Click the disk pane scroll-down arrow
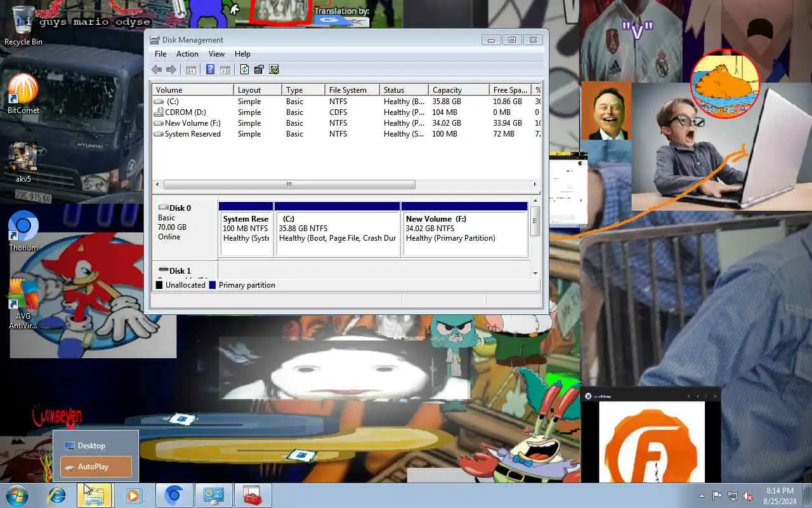 [535, 273]
